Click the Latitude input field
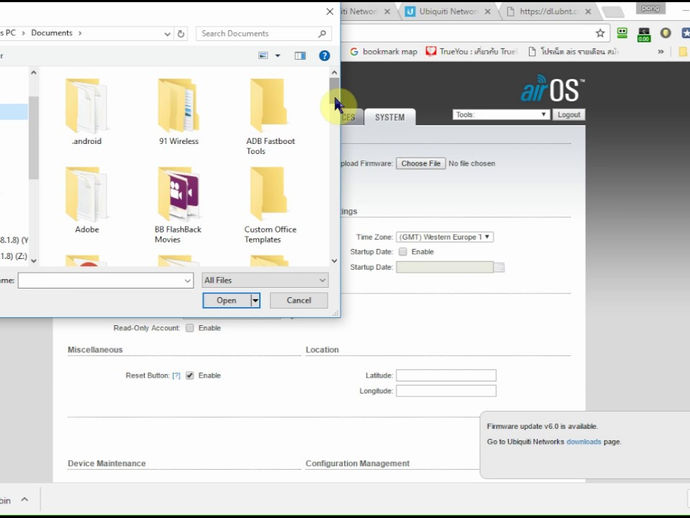690x518 pixels. (446, 375)
